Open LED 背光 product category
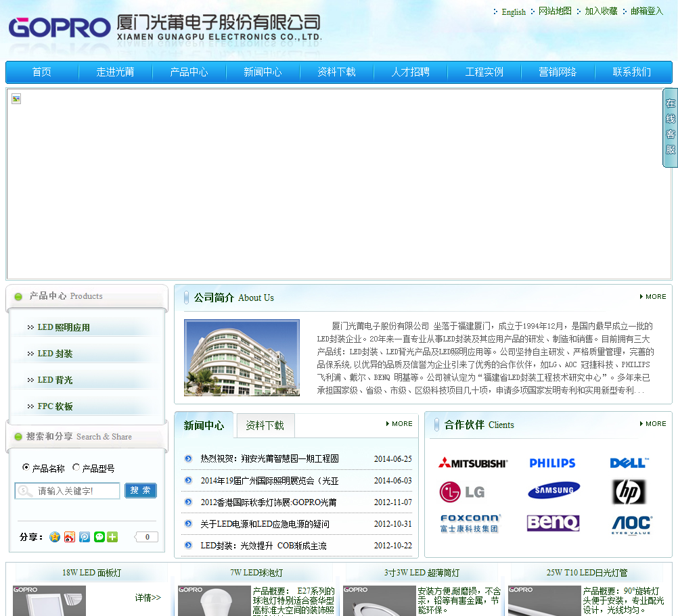This screenshot has height=616, width=678. [x=55, y=380]
